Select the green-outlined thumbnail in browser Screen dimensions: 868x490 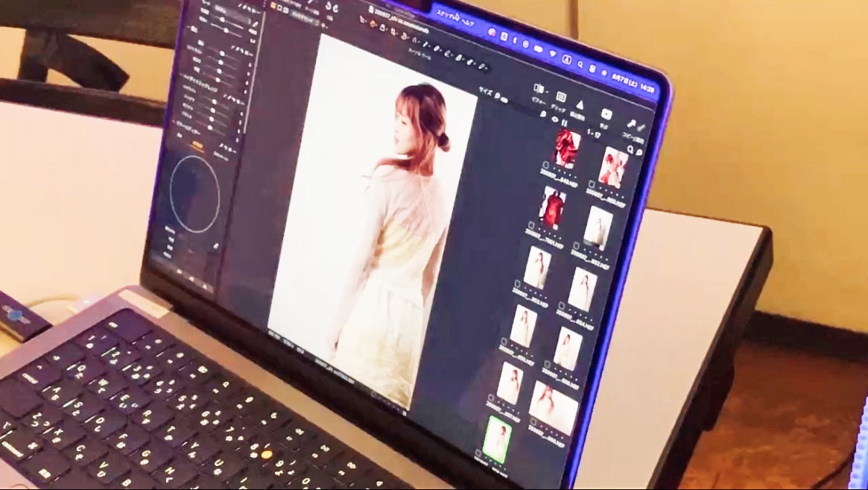(496, 440)
